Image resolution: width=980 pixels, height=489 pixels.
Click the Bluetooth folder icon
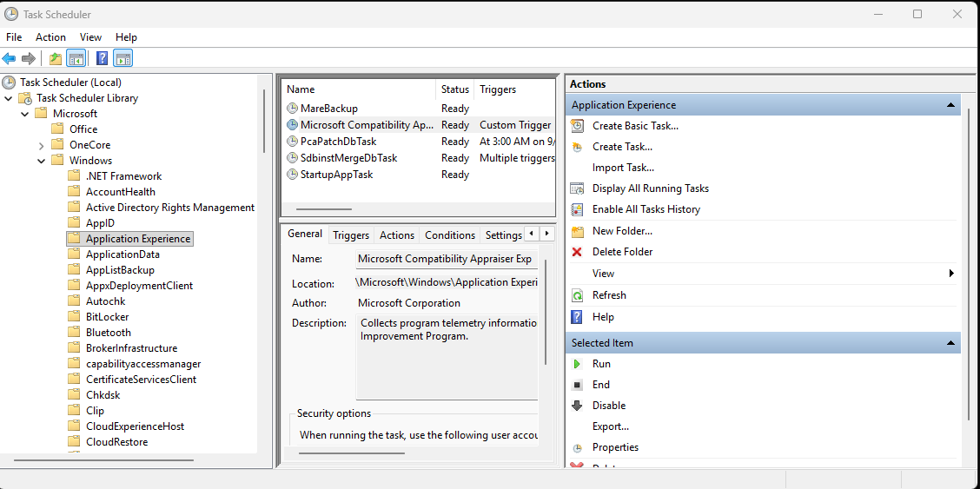(x=75, y=333)
